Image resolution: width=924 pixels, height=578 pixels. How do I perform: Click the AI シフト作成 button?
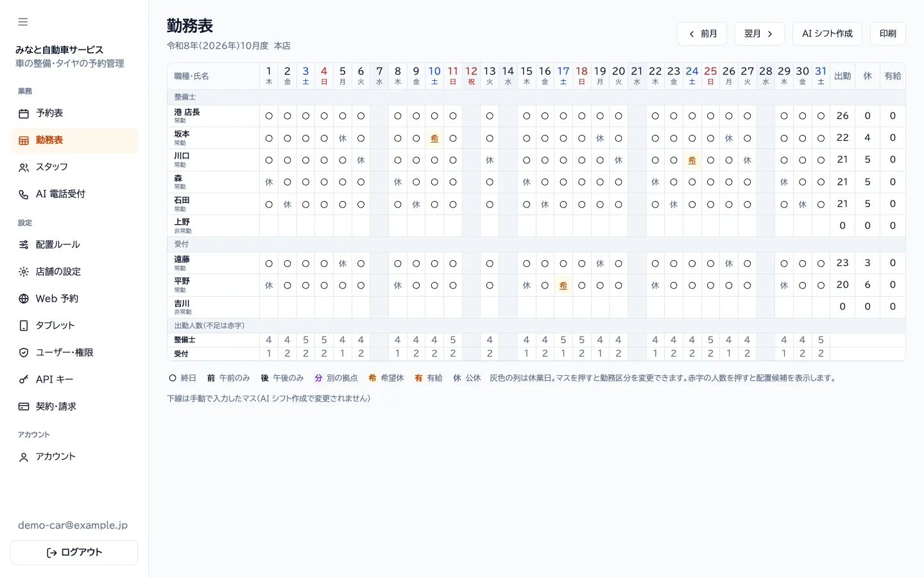pyautogui.click(x=827, y=34)
